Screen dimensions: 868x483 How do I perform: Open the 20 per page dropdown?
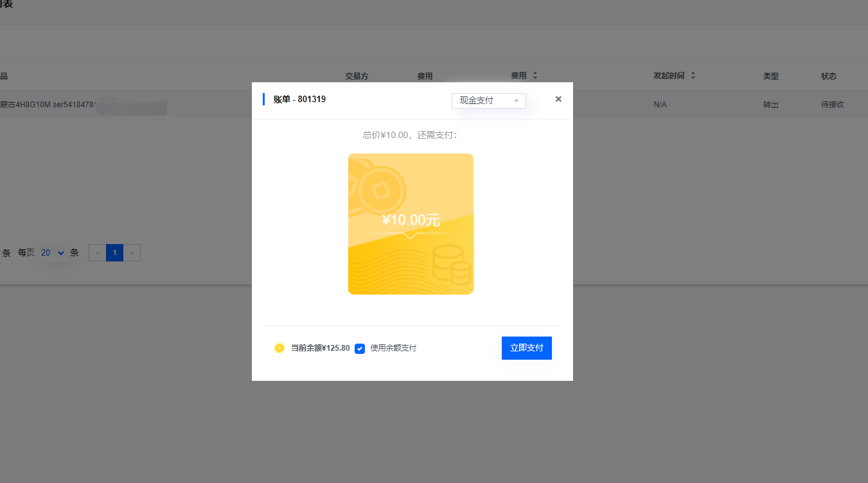coord(53,253)
